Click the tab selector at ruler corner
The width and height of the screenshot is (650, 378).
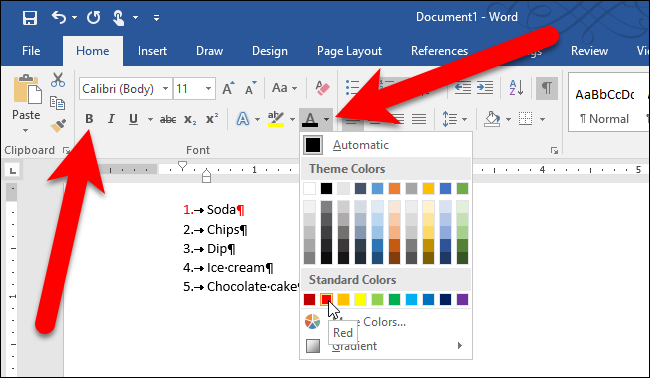(12, 170)
